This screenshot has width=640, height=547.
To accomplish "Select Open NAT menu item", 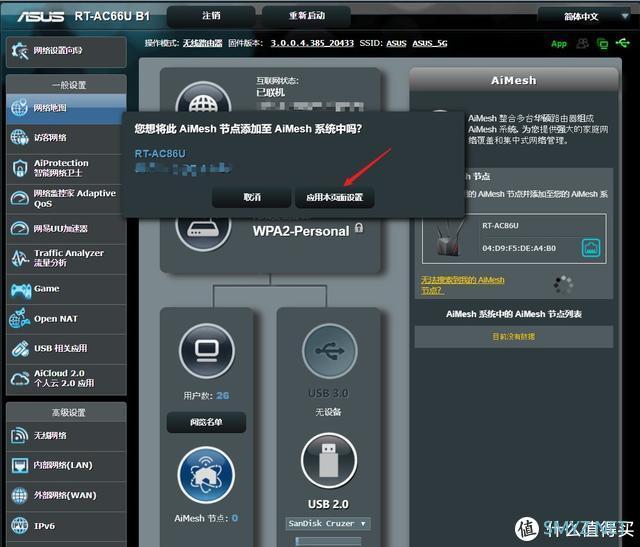I will [x=67, y=319].
